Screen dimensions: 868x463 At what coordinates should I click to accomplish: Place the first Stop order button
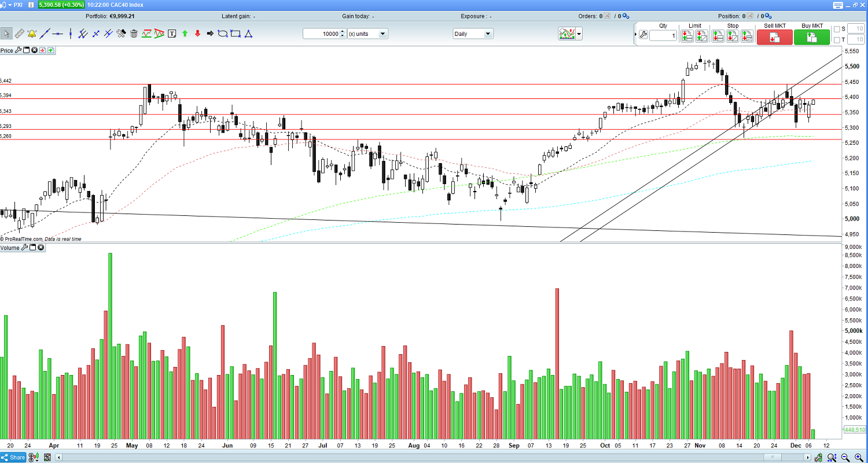pyautogui.click(x=718, y=36)
